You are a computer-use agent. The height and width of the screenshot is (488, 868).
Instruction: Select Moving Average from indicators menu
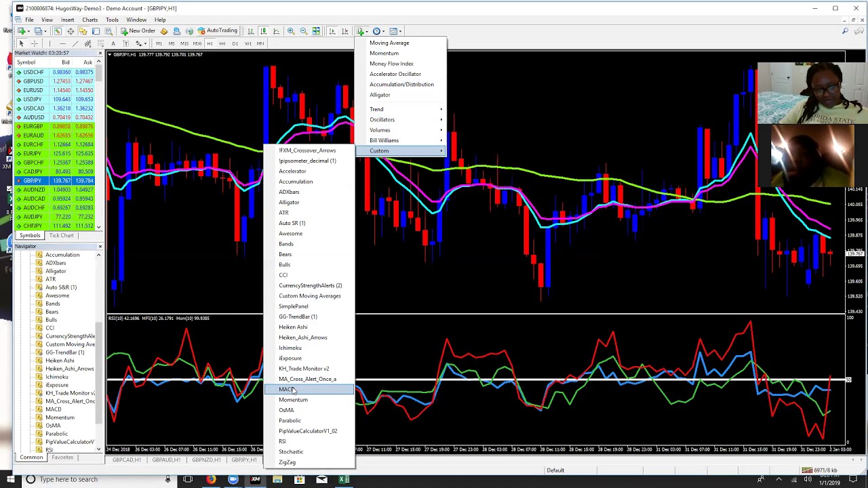(x=400, y=43)
